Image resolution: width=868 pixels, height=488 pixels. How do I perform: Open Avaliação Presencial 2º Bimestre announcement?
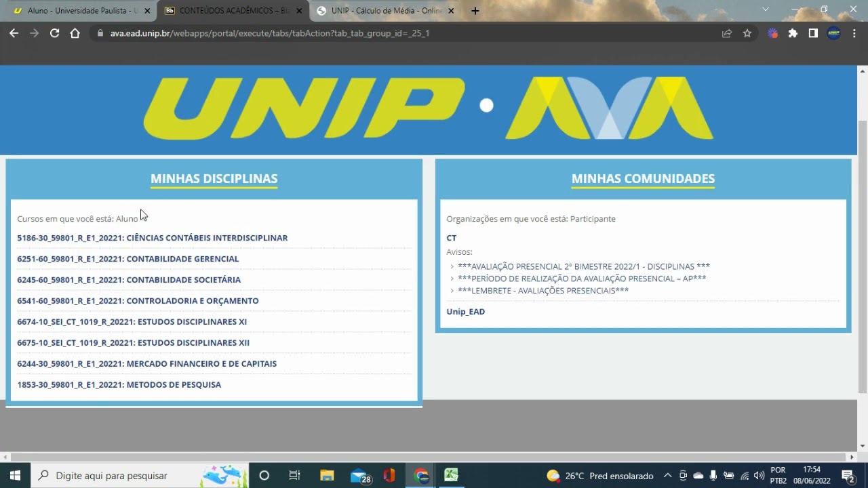(x=584, y=266)
